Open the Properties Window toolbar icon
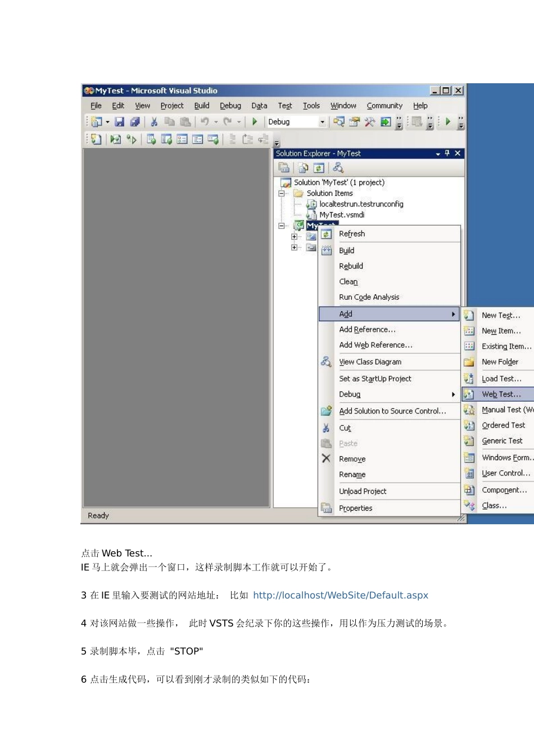 point(354,121)
